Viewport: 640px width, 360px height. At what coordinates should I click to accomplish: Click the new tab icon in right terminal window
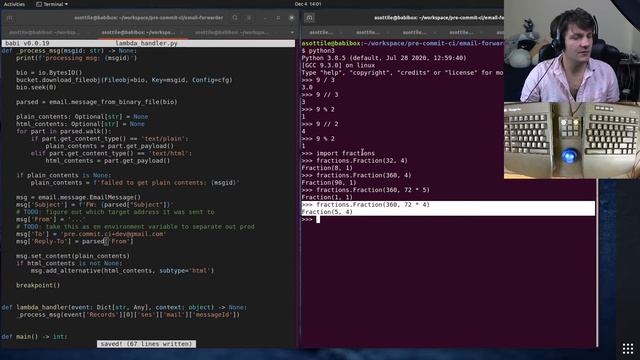click(309, 18)
